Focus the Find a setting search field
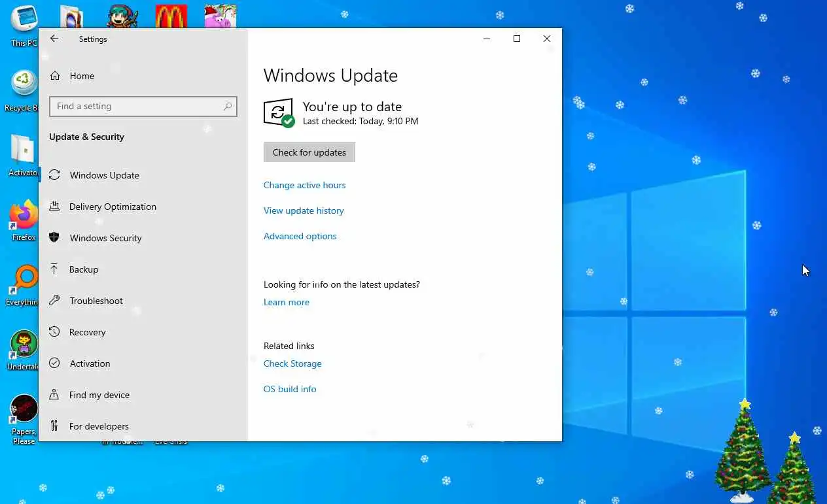 click(143, 107)
